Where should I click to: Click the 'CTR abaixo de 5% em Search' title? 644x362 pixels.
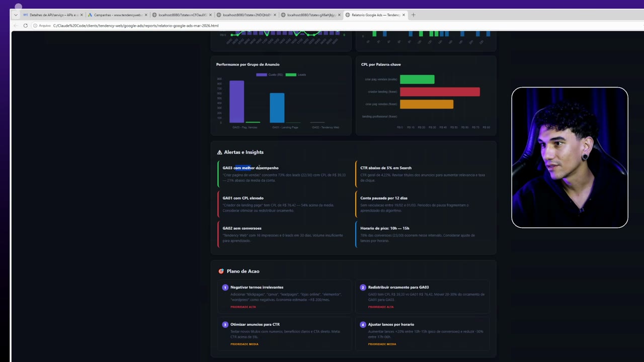(386, 168)
